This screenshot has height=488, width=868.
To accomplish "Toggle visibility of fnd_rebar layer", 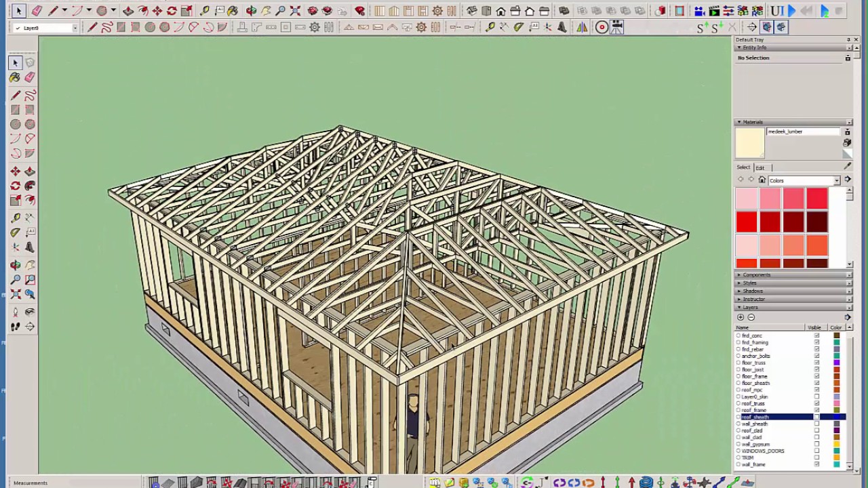I will pyautogui.click(x=816, y=349).
